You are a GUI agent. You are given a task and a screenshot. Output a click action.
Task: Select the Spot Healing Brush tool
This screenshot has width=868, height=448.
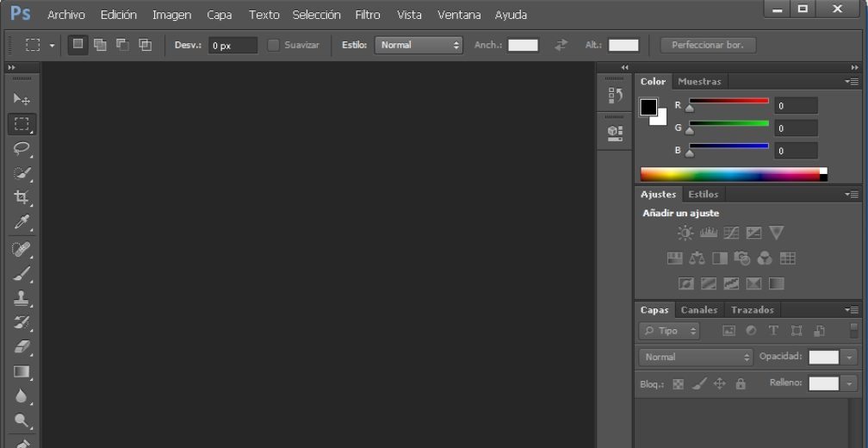point(22,249)
